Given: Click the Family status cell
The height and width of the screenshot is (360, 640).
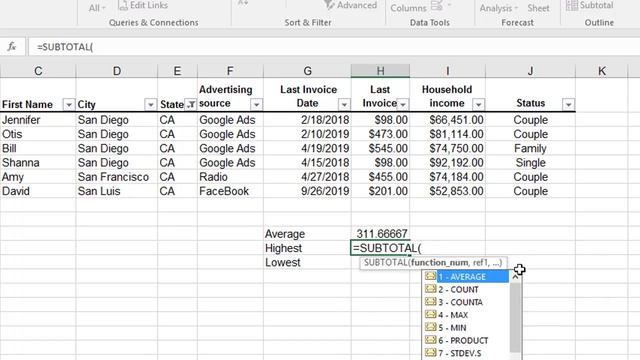Looking at the screenshot, I should click(531, 149).
